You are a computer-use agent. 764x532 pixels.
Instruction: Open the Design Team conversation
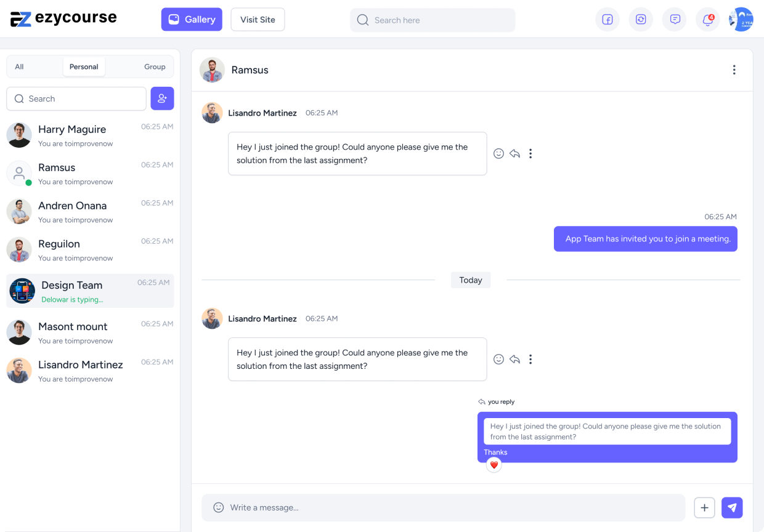[x=90, y=291]
